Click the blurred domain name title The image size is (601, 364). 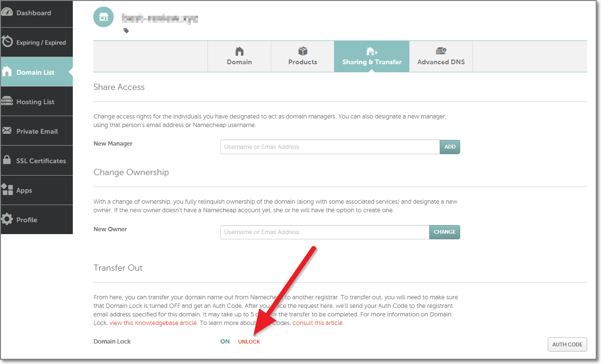[159, 19]
